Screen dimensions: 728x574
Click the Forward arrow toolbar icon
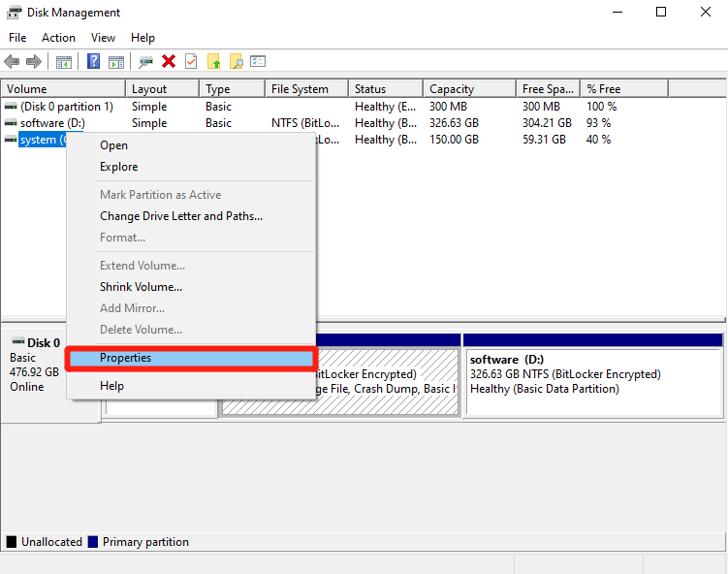(34, 62)
